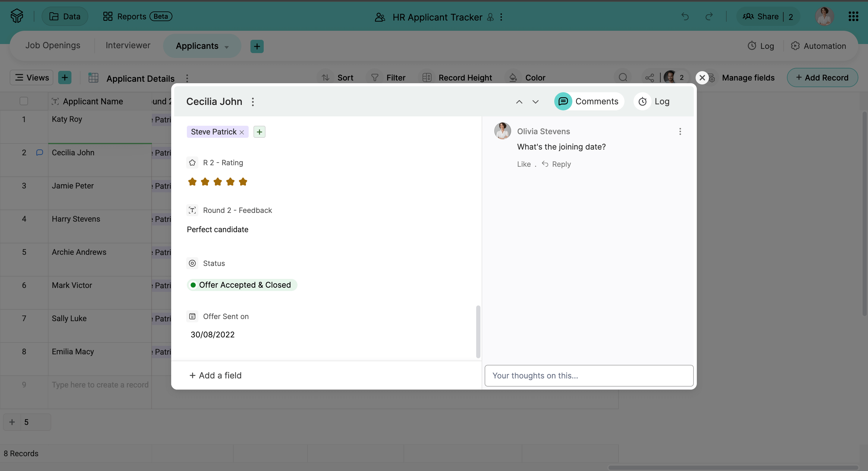Click the share view icon

[x=649, y=78]
